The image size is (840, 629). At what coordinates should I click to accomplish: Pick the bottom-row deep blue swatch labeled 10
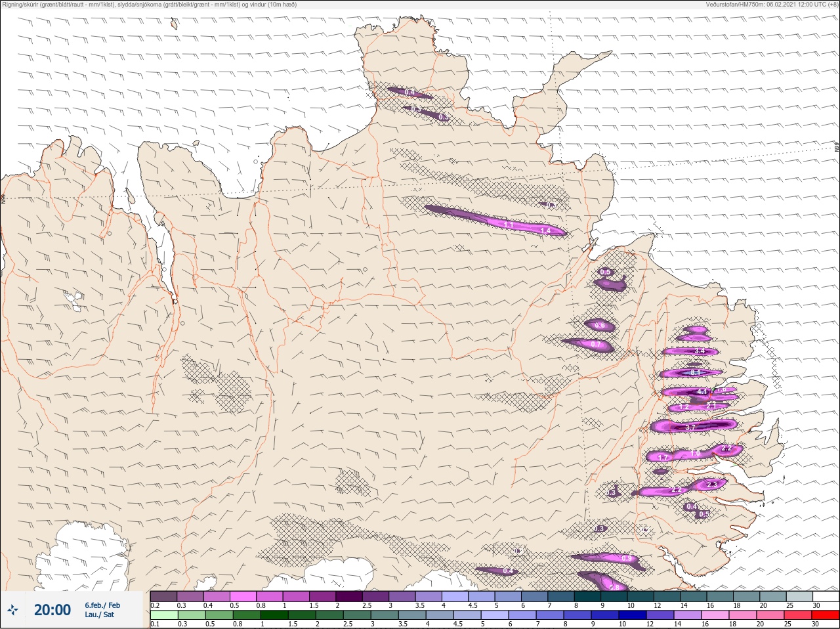(x=632, y=615)
